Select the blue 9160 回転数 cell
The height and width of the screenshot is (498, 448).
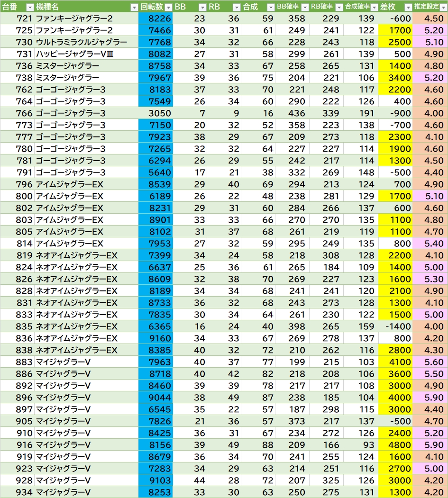pyautogui.click(x=155, y=338)
